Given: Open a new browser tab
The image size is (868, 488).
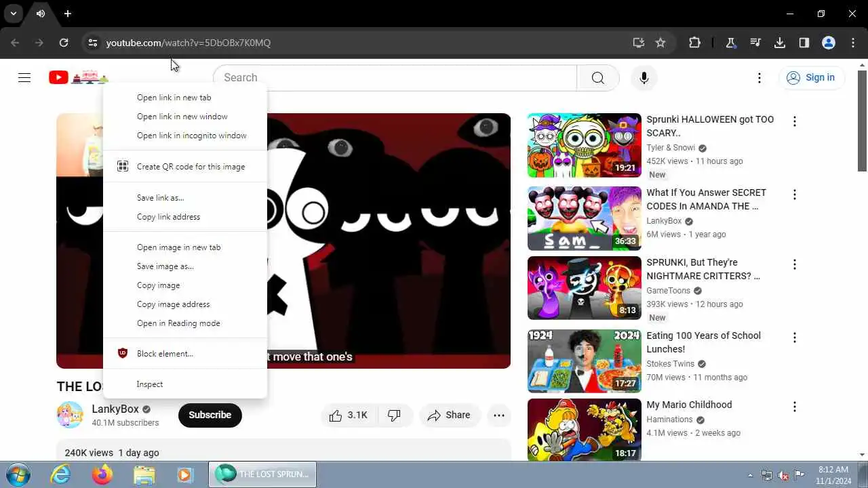Looking at the screenshot, I should 68,14.
